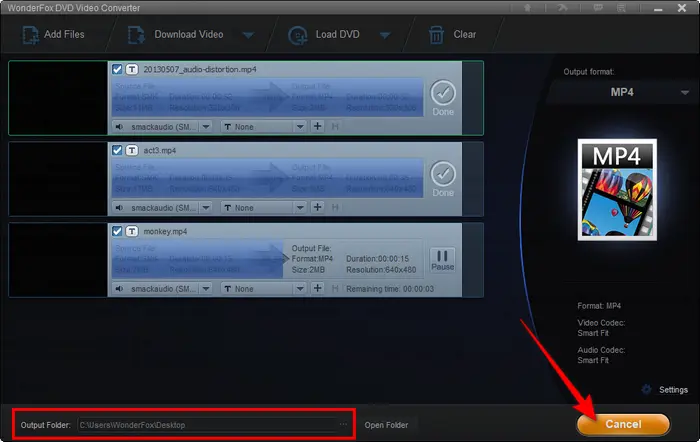
Task: Click the plus icon in monkey.mp4 row
Action: (x=317, y=288)
